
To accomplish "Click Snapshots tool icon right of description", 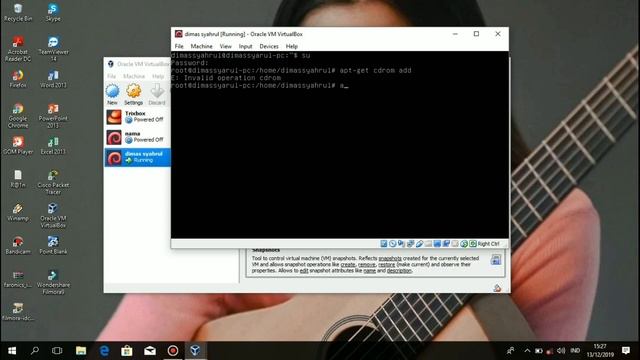I will coord(496,260).
